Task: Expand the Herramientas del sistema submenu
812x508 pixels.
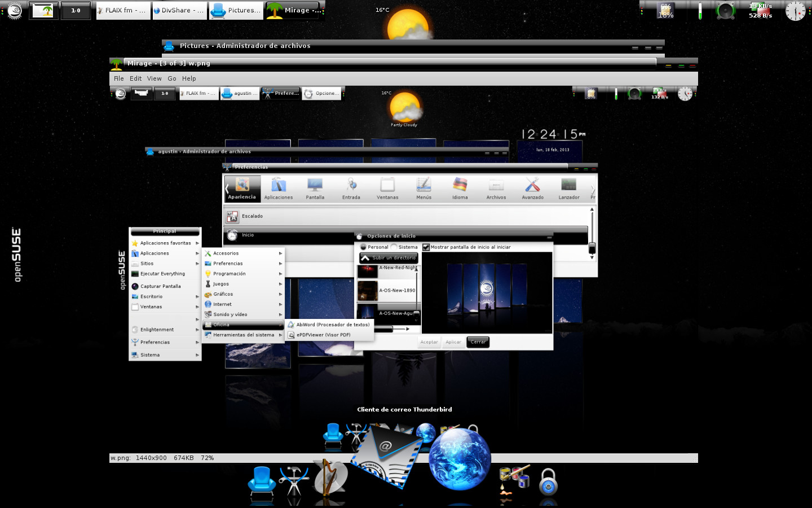Action: click(243, 335)
